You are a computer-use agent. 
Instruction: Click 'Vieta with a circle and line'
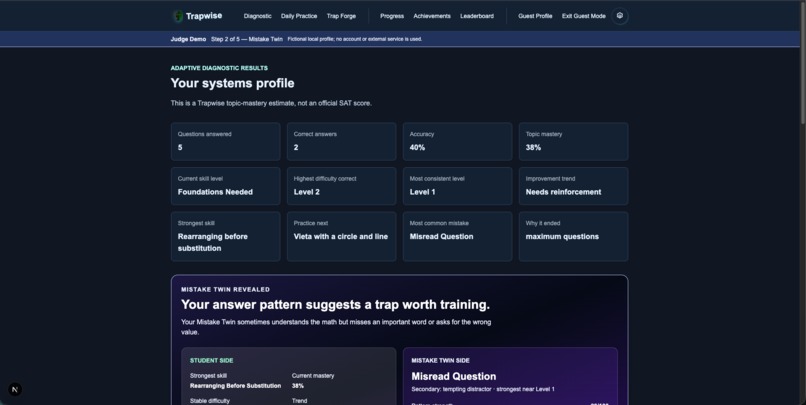341,236
